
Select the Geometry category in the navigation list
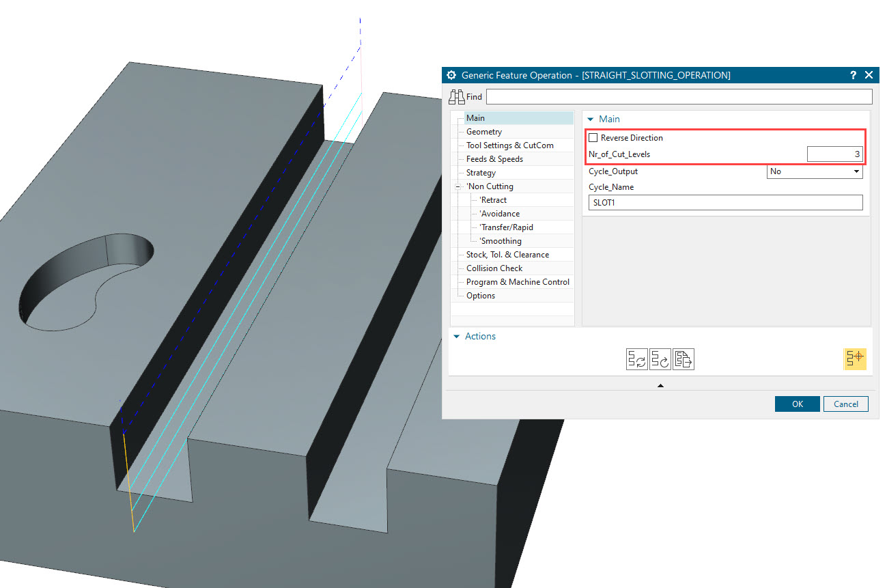coord(483,131)
